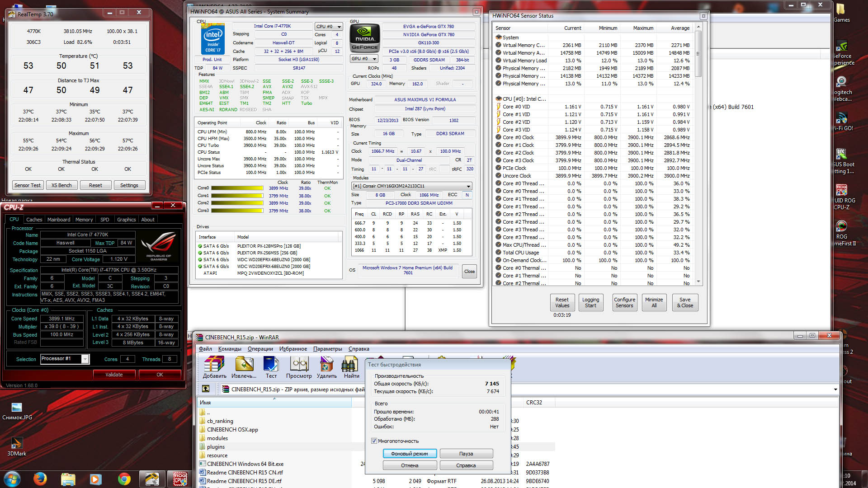Click the up-one-level folder icon in WinRAR

(x=206, y=389)
